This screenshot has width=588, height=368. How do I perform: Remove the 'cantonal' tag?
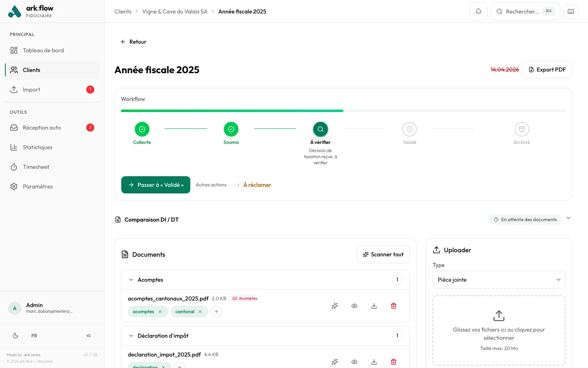[x=200, y=312]
